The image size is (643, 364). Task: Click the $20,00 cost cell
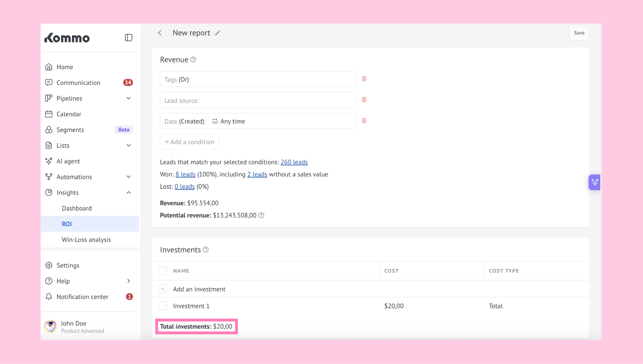tap(394, 306)
